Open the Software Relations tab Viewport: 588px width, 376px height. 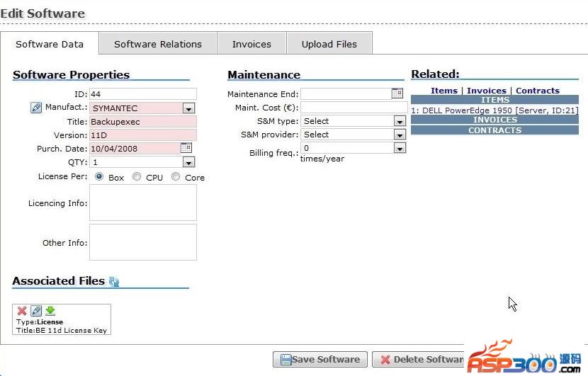158,44
